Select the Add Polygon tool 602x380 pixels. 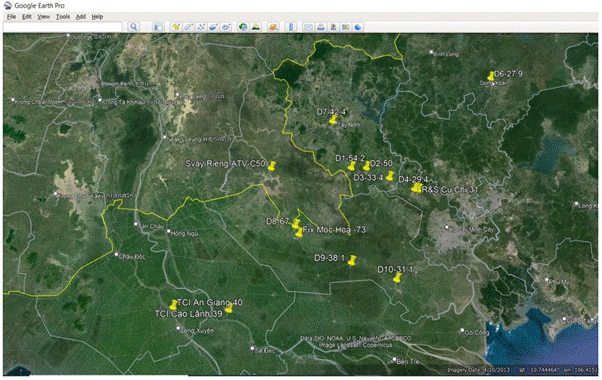click(188, 27)
